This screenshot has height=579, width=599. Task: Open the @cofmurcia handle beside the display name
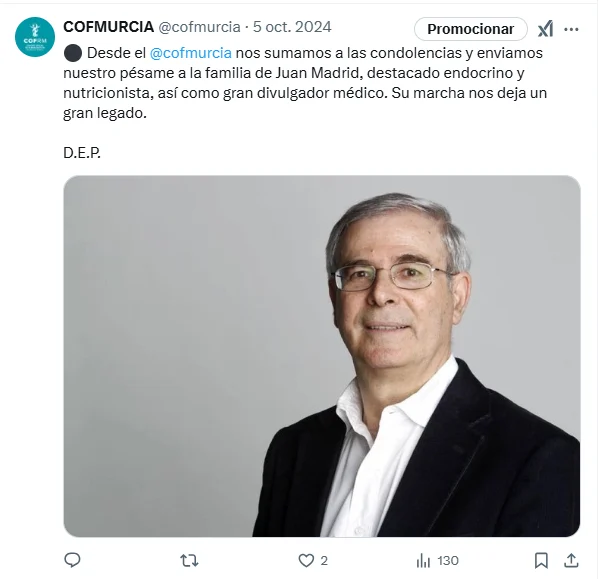pyautogui.click(x=199, y=27)
